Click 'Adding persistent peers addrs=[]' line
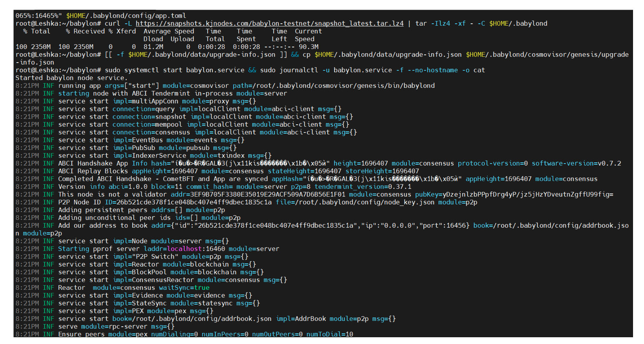Screen dimensions: 644x344 point(120,210)
